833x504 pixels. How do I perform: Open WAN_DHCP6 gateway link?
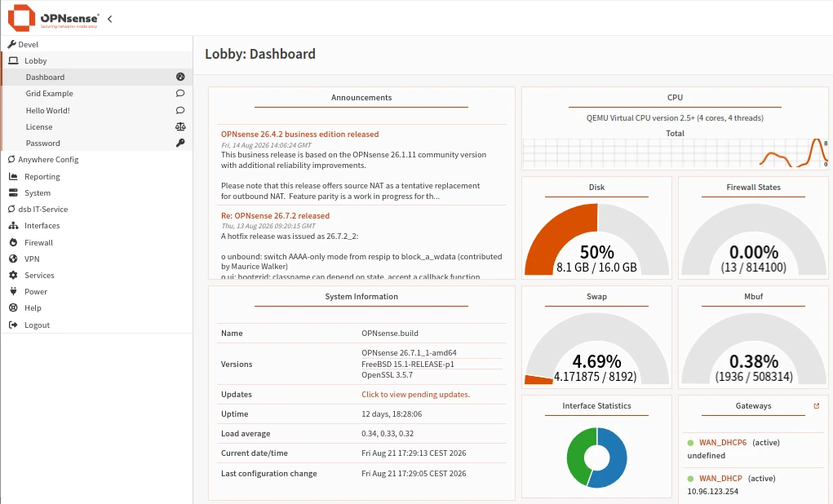(x=723, y=442)
